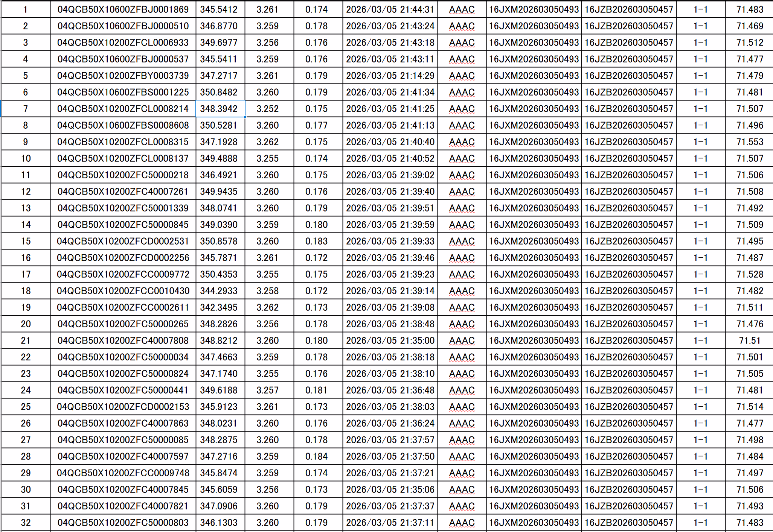Select code 04QCB50X10200ZFC50000265
This screenshot has height=532, width=773.
pyautogui.click(x=123, y=324)
